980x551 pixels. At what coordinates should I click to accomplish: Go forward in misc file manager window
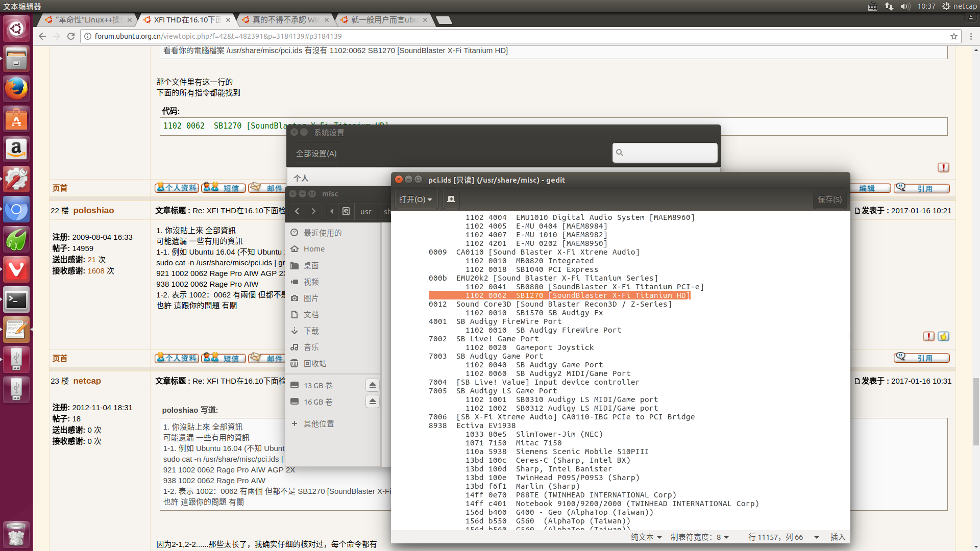tap(313, 211)
